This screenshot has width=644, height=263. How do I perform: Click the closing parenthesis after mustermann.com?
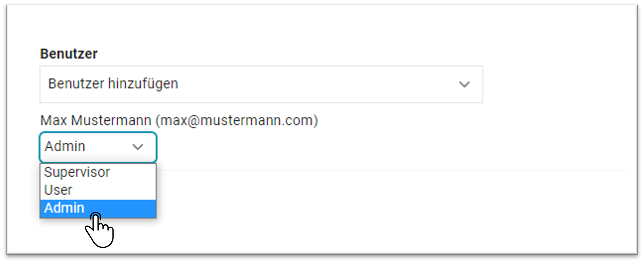315,120
